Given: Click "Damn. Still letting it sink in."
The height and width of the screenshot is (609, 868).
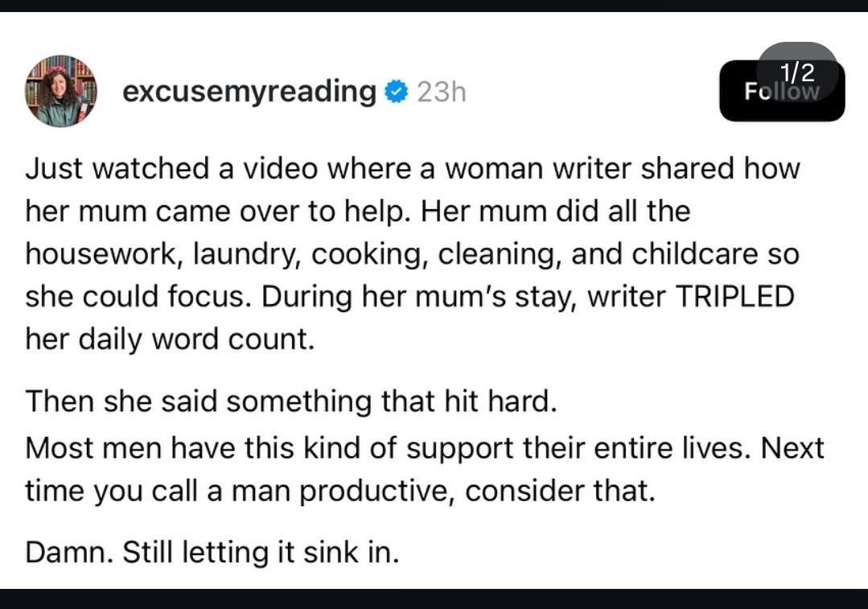Looking at the screenshot, I should [212, 553].
